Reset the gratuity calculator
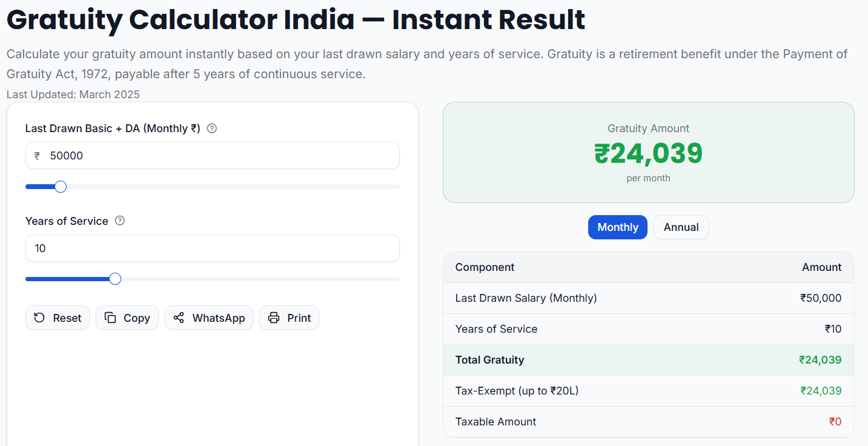The height and width of the screenshot is (446, 868). pyautogui.click(x=57, y=318)
